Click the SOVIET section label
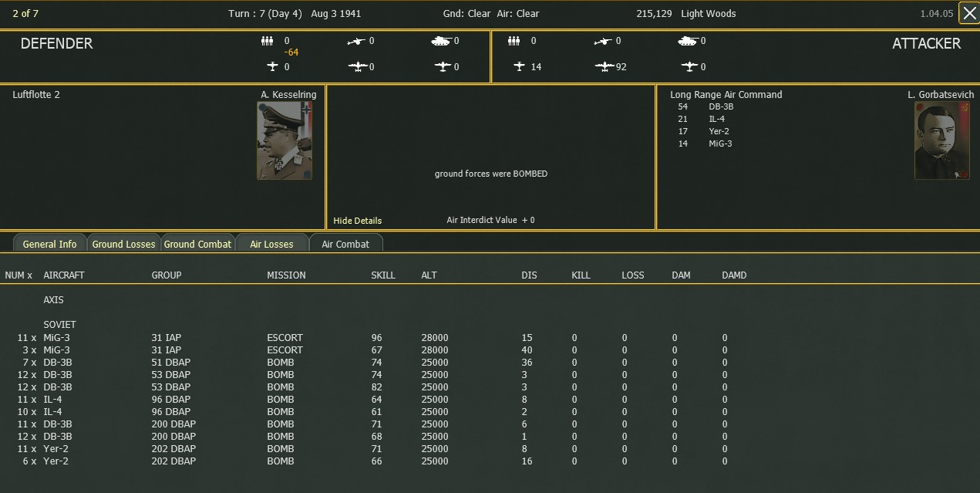Screen dimensions: 980x493 click(59, 325)
